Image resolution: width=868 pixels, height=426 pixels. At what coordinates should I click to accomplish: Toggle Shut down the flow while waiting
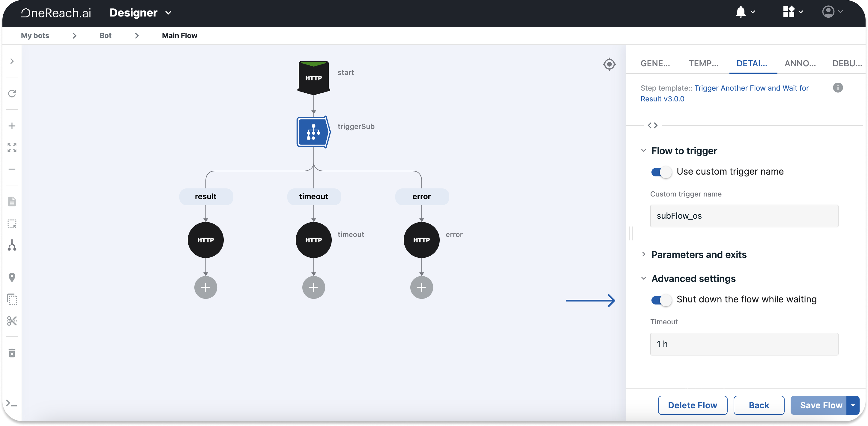click(661, 300)
